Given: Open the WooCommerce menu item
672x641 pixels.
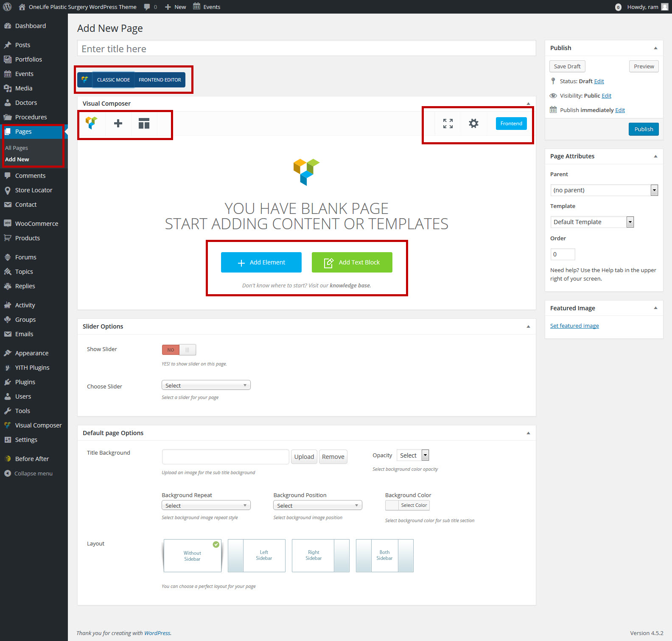Looking at the screenshot, I should (x=36, y=224).
